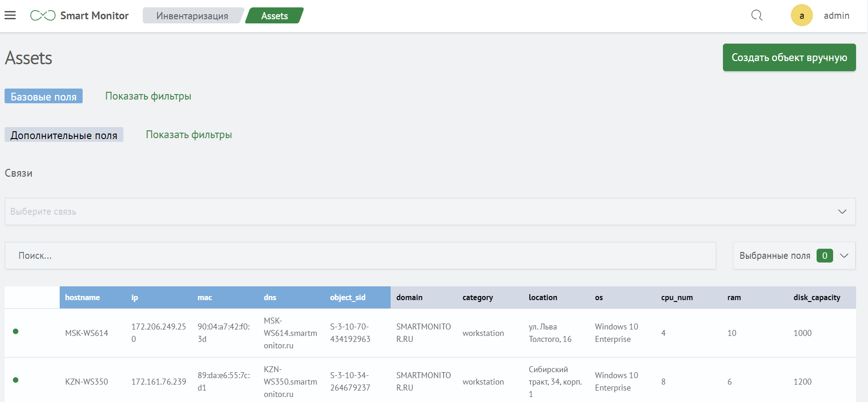The width and height of the screenshot is (868, 402).
Task: Click IP cell 172.161.76.239
Action: tap(159, 382)
